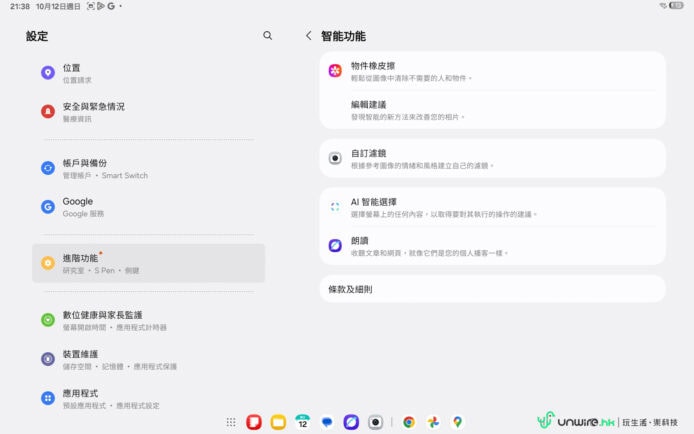Viewport: 694px width, 434px height.
Task: Open 自訂濾鏡 settings
Action: [x=492, y=158]
